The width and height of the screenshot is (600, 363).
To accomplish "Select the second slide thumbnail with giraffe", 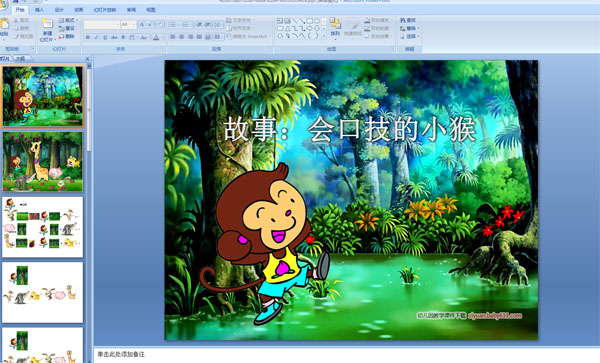I will pyautogui.click(x=42, y=162).
